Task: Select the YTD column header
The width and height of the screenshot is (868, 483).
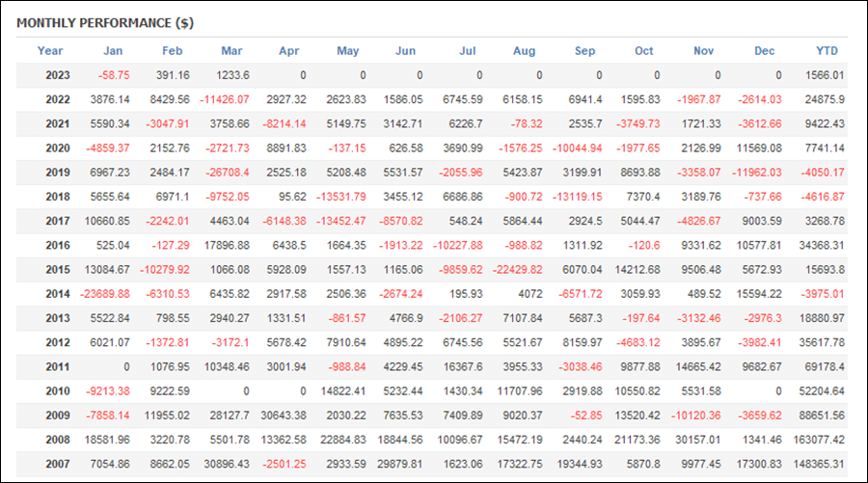Action: pyautogui.click(x=827, y=51)
